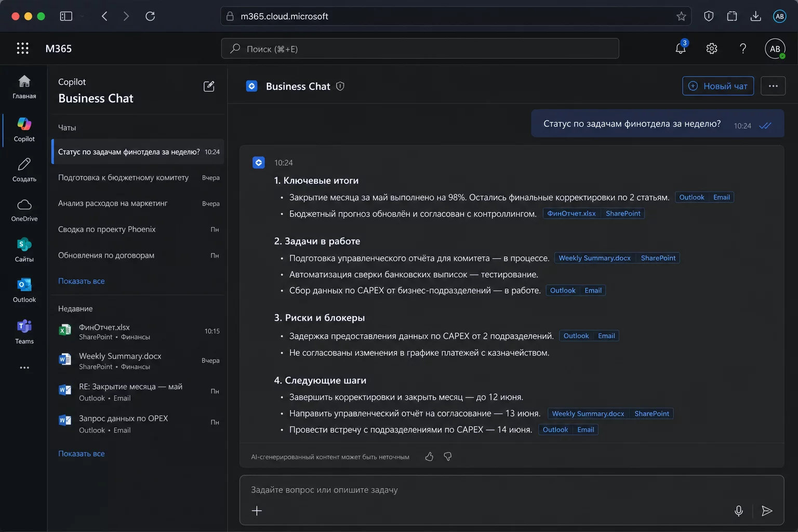Image resolution: width=798 pixels, height=532 pixels.
Task: Open chat Анализ расходов на маркетинг
Action: tap(138, 204)
